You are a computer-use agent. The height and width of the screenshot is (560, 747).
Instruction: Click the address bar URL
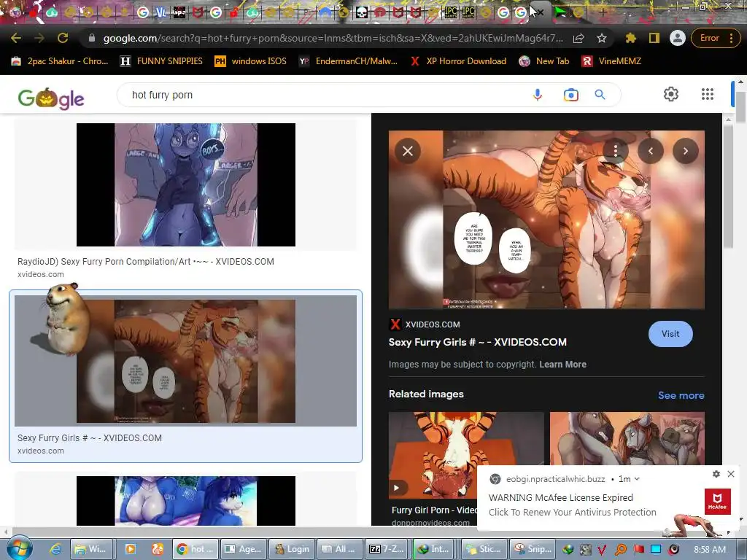pyautogui.click(x=333, y=38)
